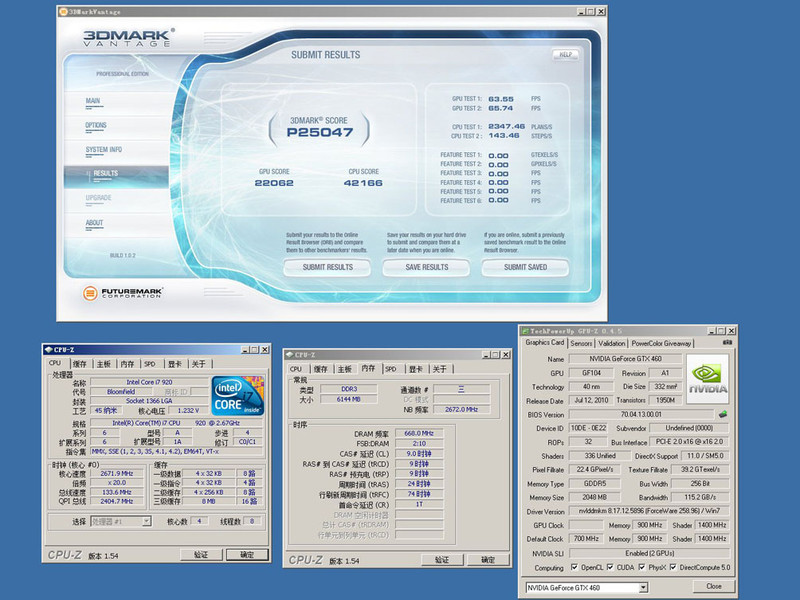Image resolution: width=800 pixels, height=600 pixels.
Task: Switch to the CPU tab in the CPU-Z memory window
Action: pos(295,369)
